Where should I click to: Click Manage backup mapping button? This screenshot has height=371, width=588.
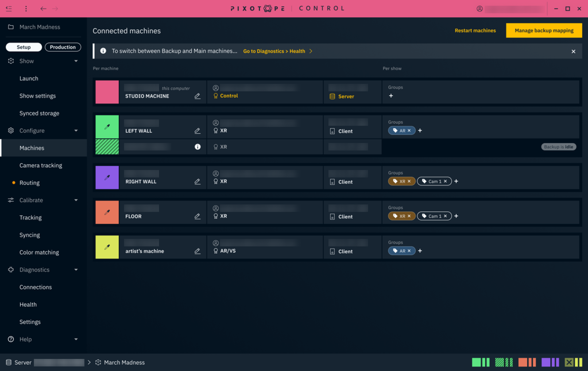tap(544, 30)
